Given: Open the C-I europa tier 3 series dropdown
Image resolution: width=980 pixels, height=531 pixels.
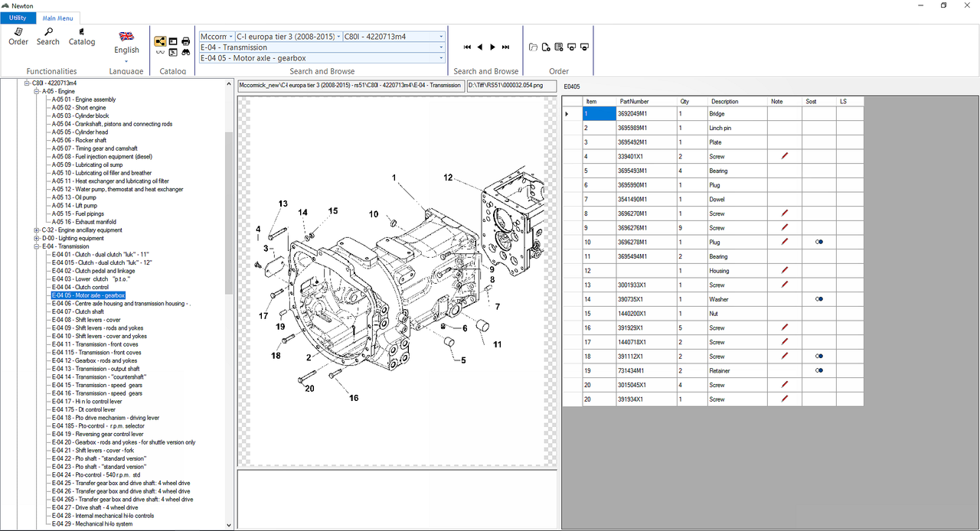Looking at the screenshot, I should click(338, 37).
